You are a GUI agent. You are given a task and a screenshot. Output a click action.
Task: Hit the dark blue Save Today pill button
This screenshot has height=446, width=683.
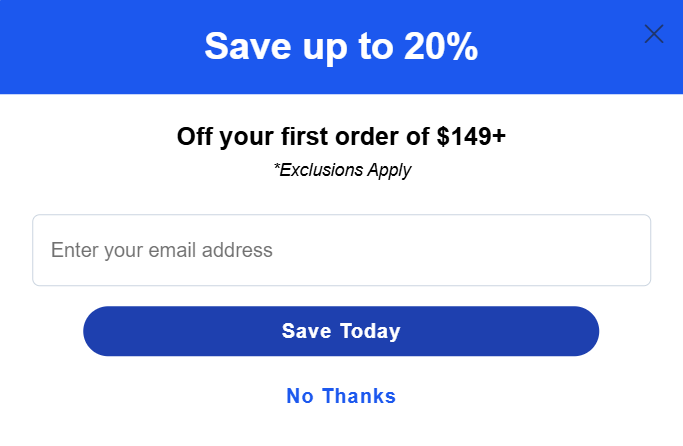(341, 331)
